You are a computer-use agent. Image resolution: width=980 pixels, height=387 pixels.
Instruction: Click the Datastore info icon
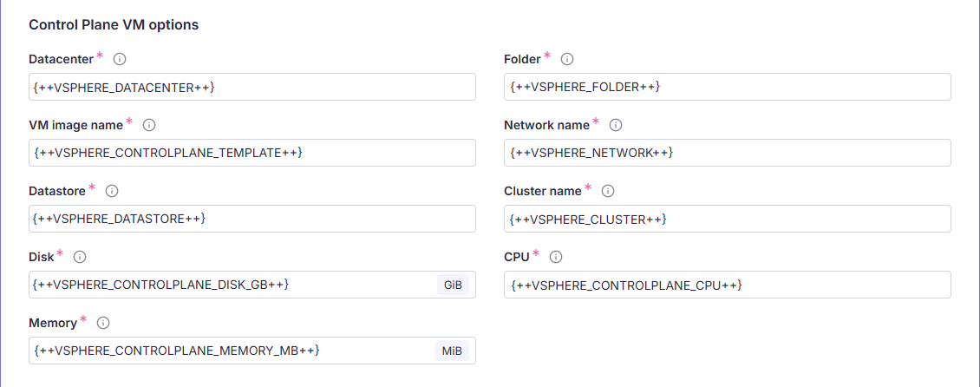point(112,191)
